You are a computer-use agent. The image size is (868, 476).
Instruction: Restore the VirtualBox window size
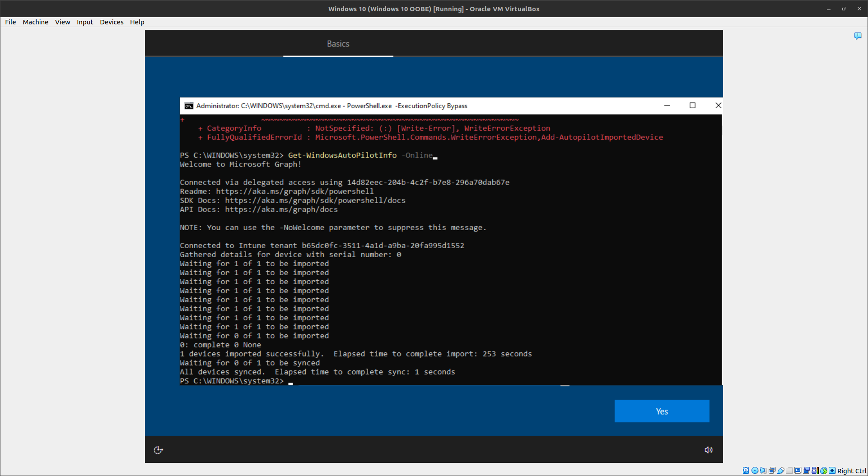coord(844,9)
